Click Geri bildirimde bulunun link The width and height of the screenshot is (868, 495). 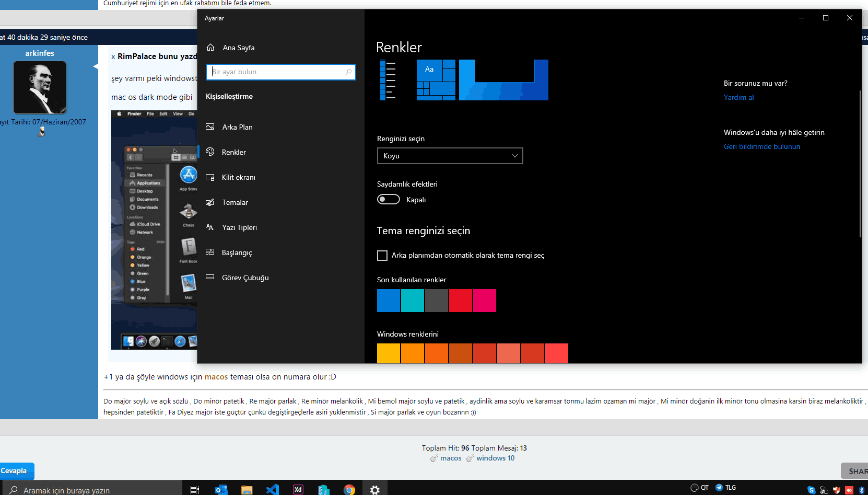pyautogui.click(x=761, y=146)
